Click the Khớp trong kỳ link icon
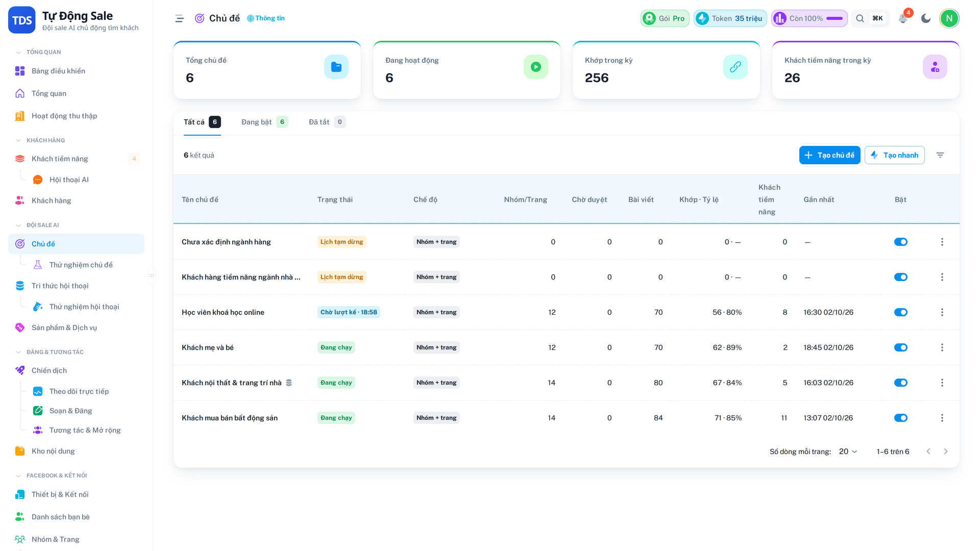The width and height of the screenshot is (980, 551). pos(736,67)
